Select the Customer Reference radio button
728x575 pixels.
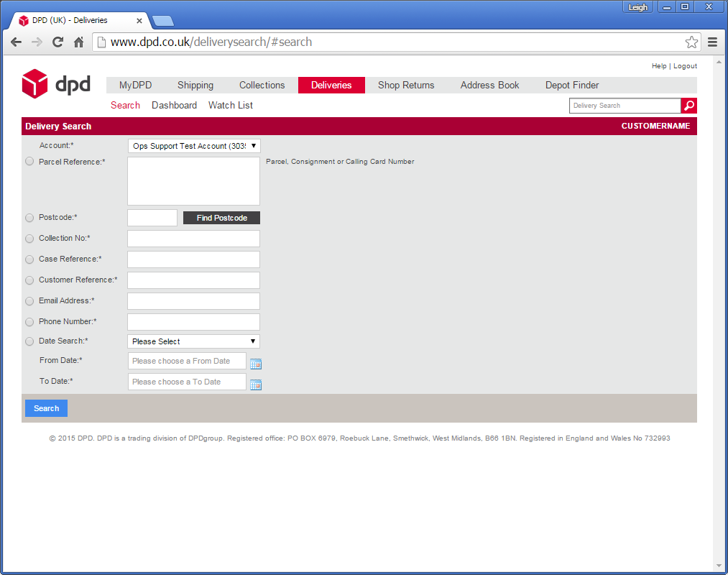(x=29, y=280)
